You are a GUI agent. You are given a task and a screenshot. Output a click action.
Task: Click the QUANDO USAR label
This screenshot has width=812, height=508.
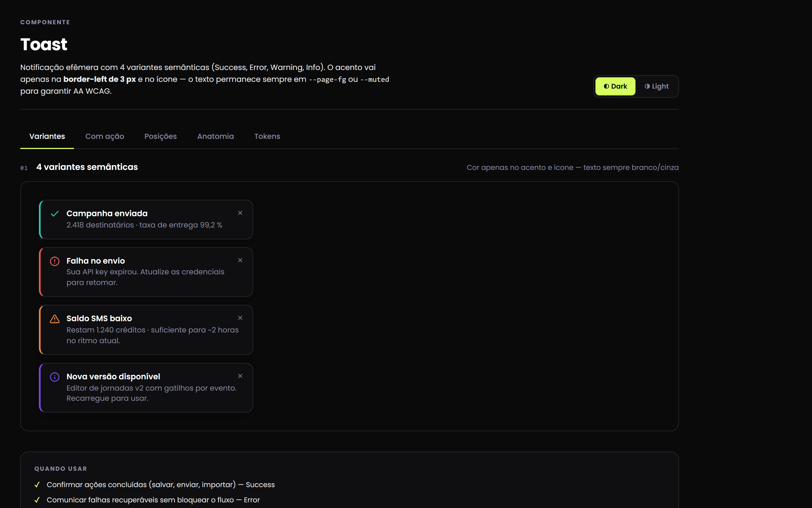[61, 468]
